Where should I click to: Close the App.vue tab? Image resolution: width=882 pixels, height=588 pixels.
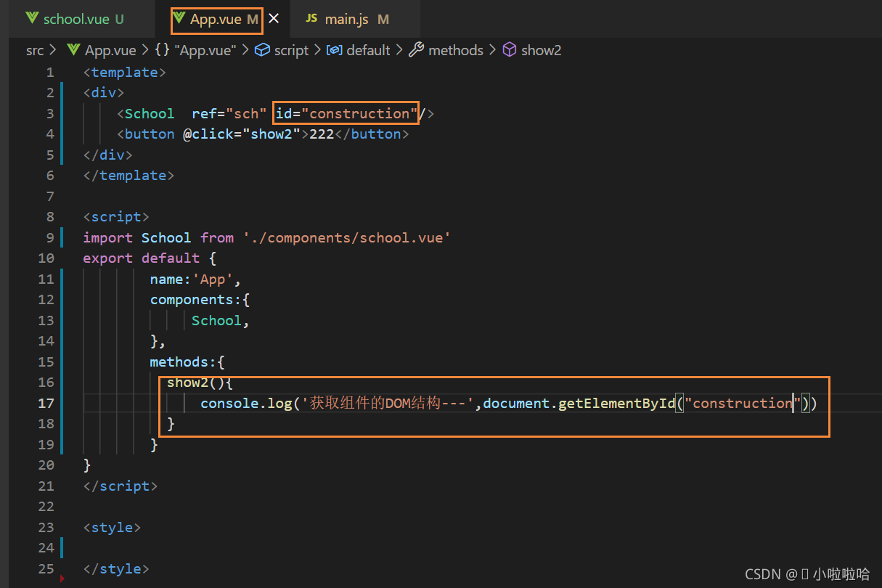click(x=274, y=19)
